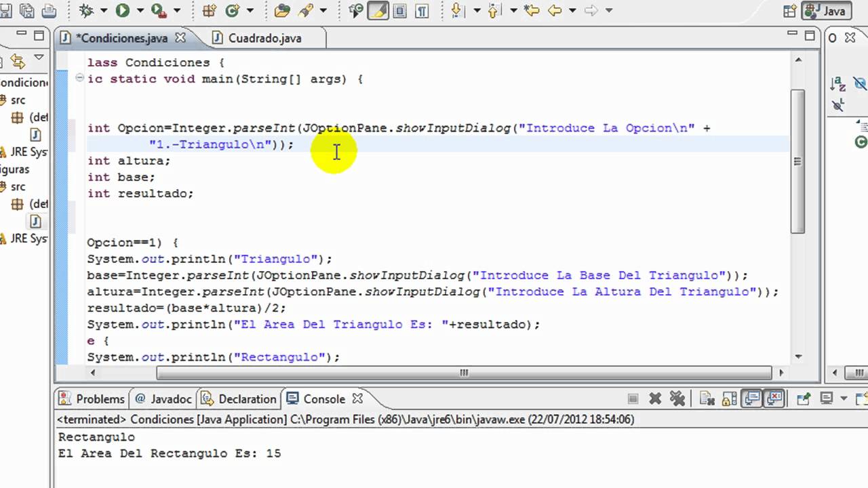
Task: Open the New Java Class dropdown arrow
Action: (250, 10)
